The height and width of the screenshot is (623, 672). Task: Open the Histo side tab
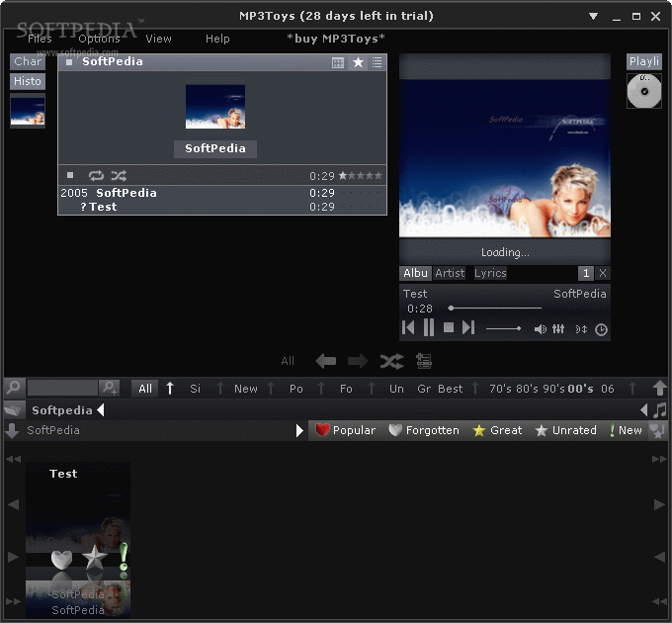pyautogui.click(x=28, y=81)
